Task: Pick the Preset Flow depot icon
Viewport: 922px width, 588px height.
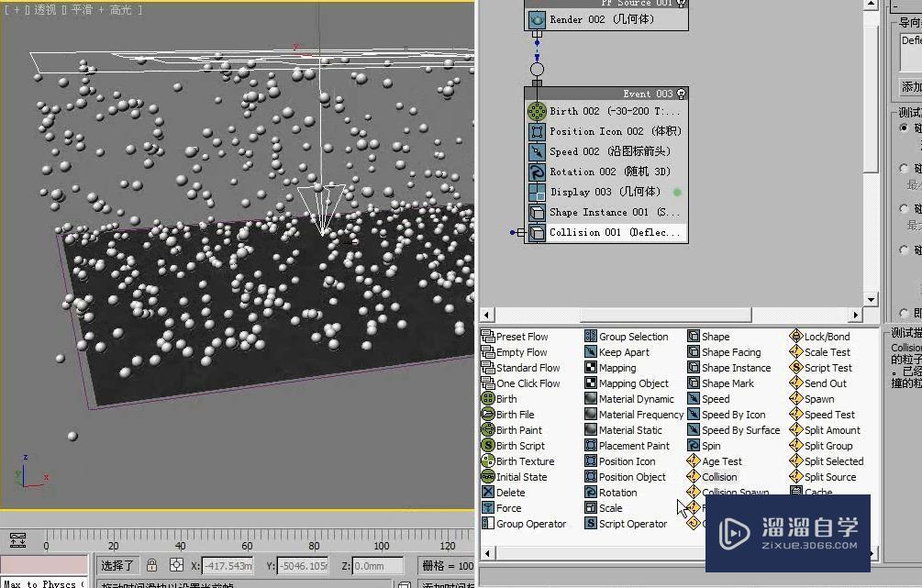Action: [x=487, y=337]
